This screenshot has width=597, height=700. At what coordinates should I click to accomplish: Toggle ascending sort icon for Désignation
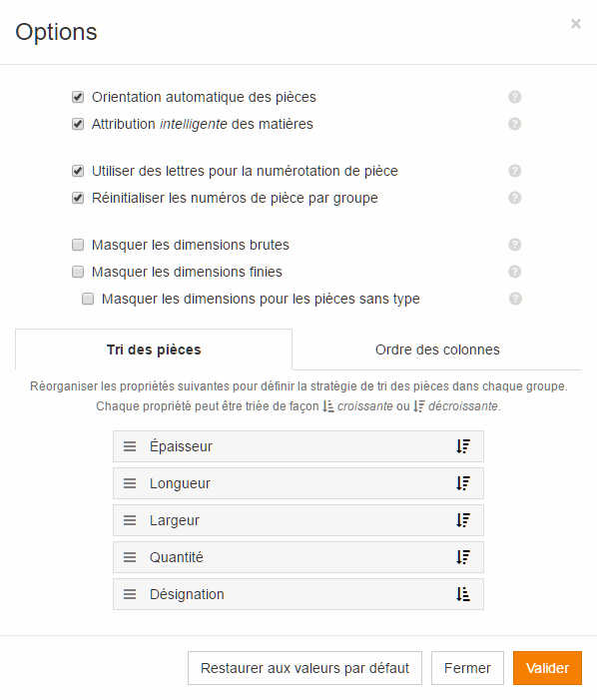coord(463,594)
